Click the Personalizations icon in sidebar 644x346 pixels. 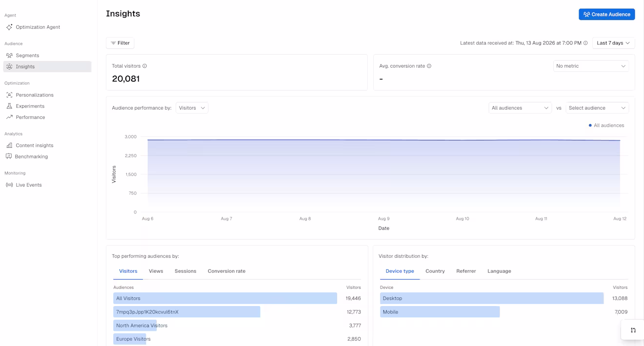click(9, 95)
